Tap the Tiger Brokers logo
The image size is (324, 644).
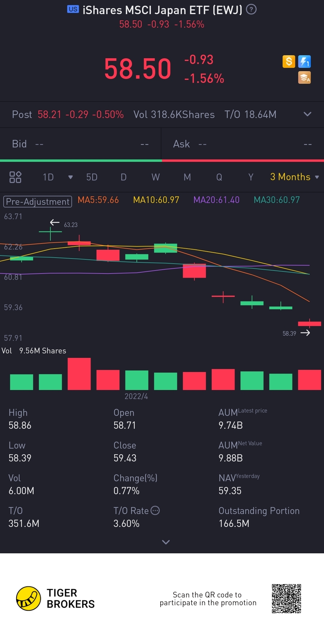[x=28, y=598]
